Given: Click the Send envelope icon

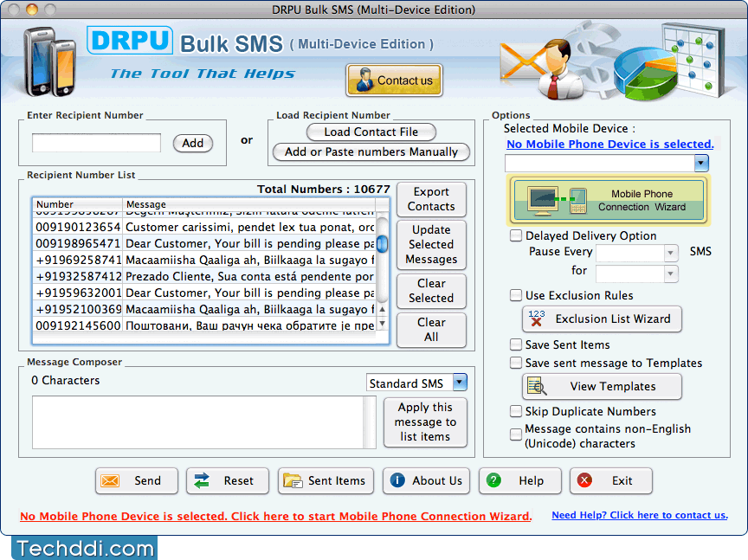Looking at the screenshot, I should (x=110, y=481).
